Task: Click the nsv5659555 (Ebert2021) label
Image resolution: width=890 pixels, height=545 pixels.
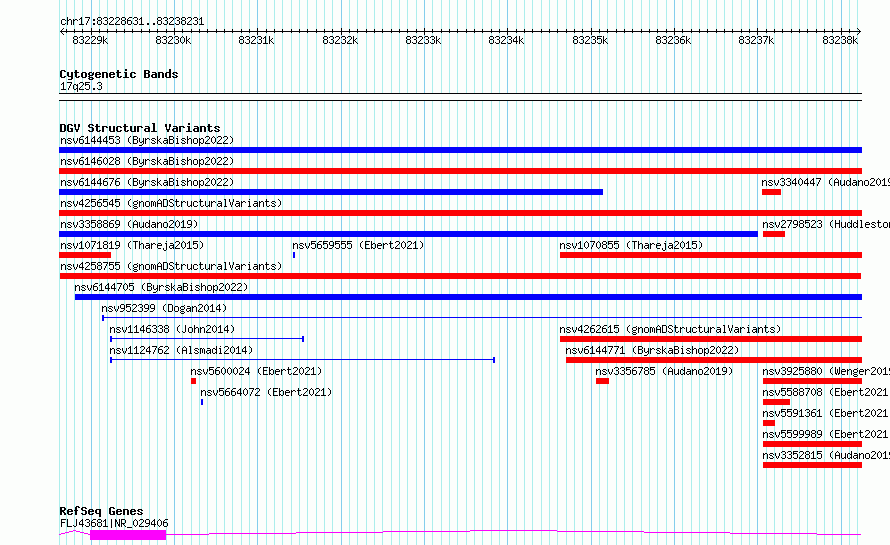Action: [x=358, y=245]
